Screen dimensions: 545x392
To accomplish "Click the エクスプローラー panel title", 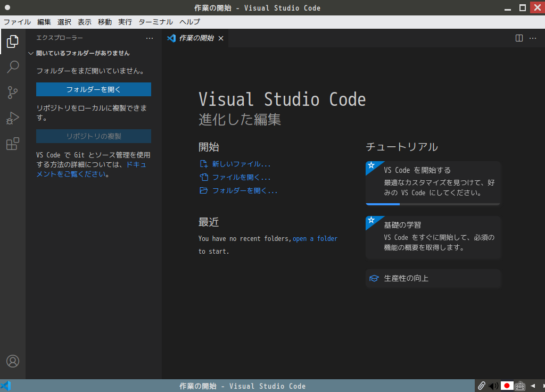I will pos(60,38).
